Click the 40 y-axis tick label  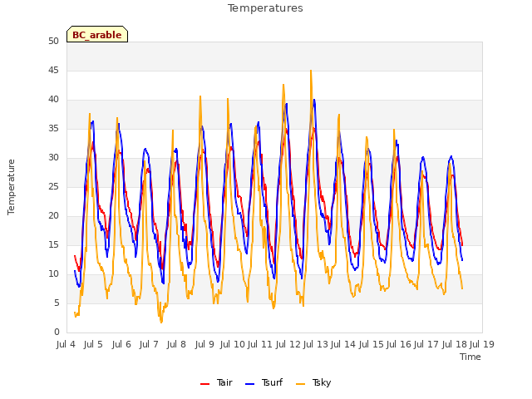point(53,100)
